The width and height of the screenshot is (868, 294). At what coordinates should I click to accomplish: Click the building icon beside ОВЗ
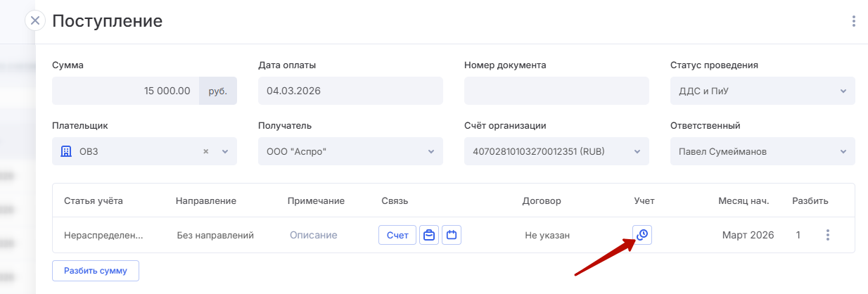pos(66,151)
